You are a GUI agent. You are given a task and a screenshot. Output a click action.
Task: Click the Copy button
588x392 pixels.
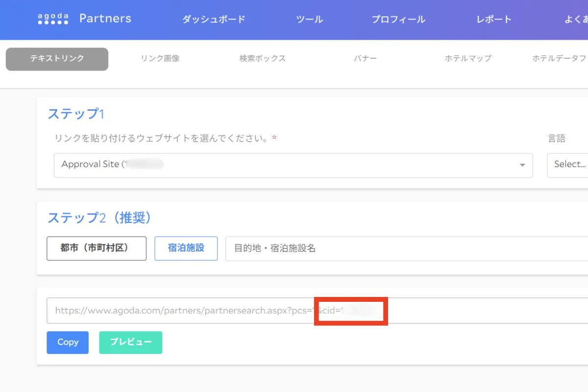point(67,342)
